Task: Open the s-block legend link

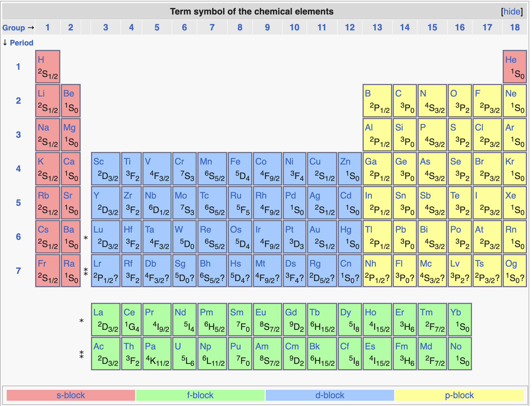Action: (71, 395)
